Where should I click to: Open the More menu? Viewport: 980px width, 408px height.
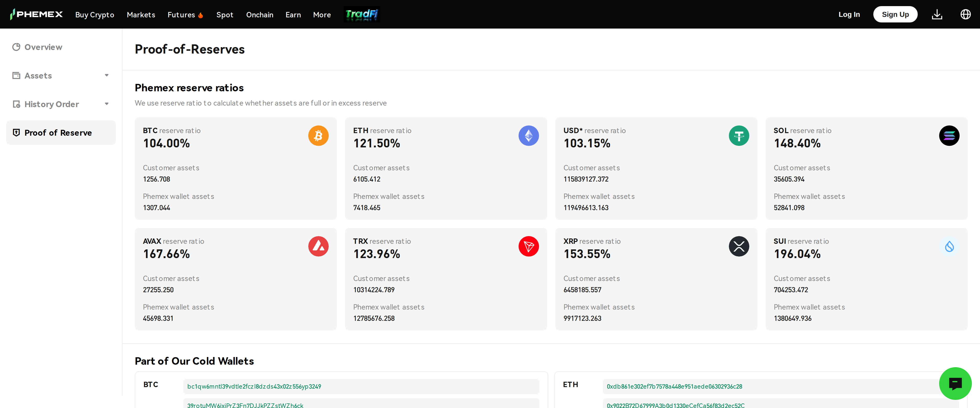322,15
